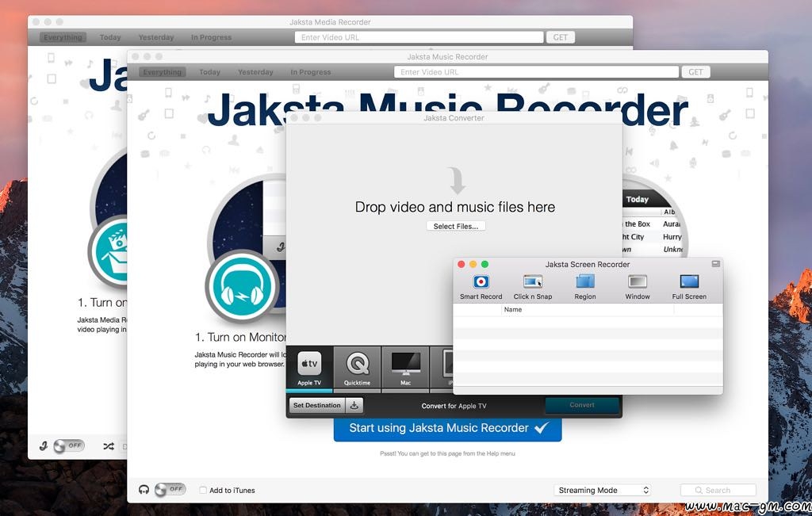Select the Region capture icon
This screenshot has height=516, width=812.
click(x=584, y=282)
